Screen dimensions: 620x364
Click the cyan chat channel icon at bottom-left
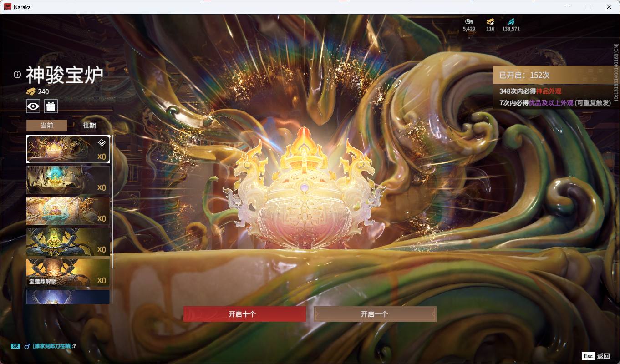click(15, 346)
